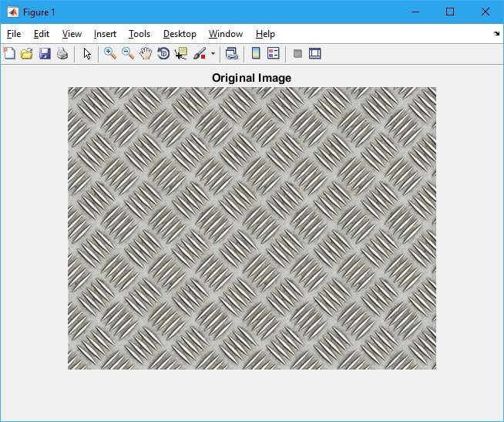This screenshot has height=422, width=504.
Task: Toggle the Data Cursor tool
Action: [x=181, y=53]
